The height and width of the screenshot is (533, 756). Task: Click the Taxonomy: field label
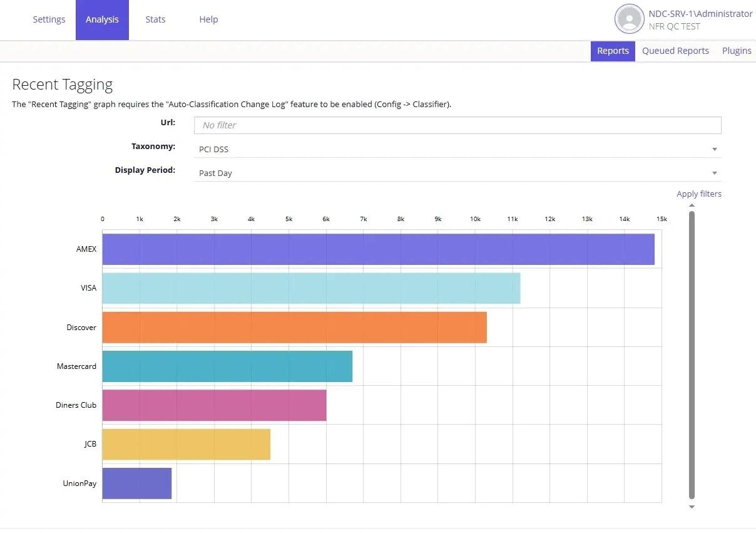tap(153, 147)
